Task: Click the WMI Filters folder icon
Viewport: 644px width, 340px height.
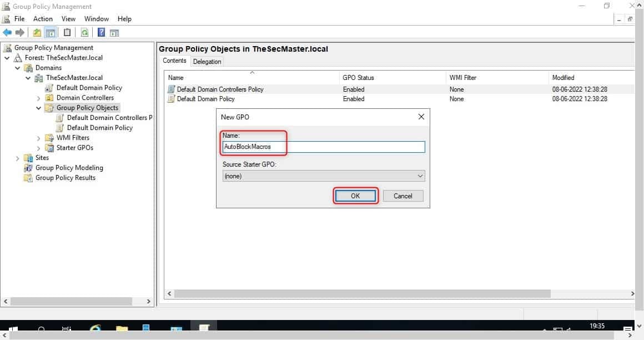Action: point(49,138)
